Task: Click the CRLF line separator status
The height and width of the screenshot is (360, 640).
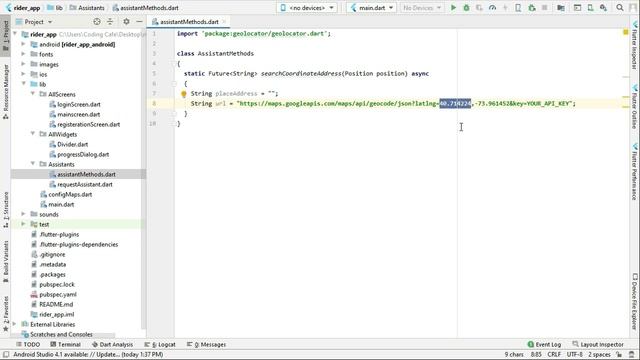Action: point(554,355)
